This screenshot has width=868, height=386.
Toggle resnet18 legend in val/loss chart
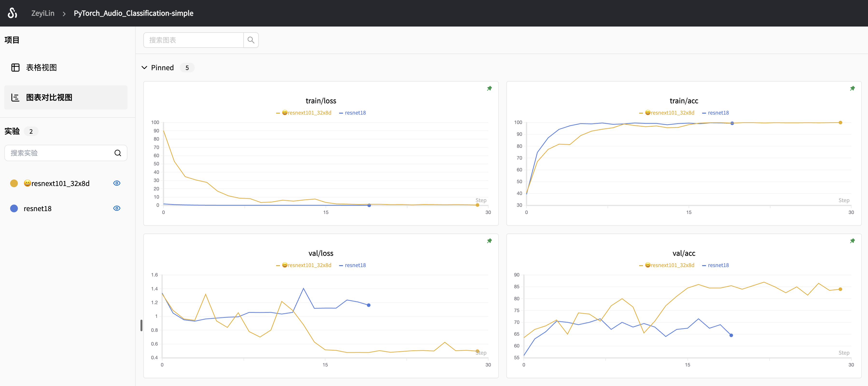[x=352, y=265]
